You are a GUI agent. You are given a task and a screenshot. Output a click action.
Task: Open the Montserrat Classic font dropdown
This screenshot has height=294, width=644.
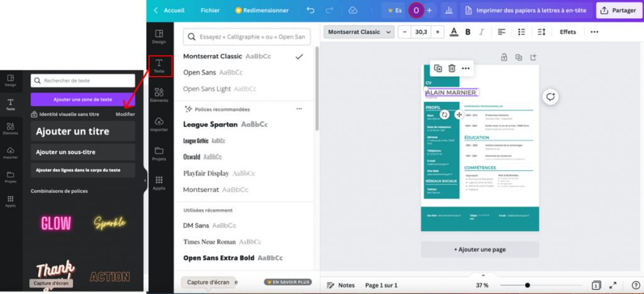(359, 32)
